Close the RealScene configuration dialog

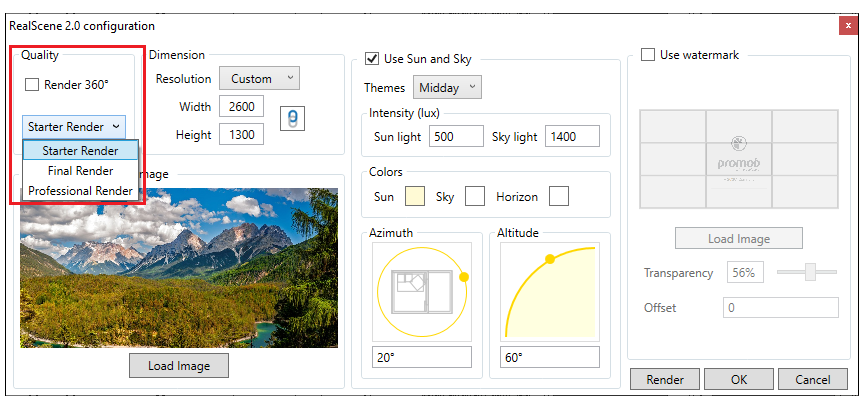click(848, 26)
